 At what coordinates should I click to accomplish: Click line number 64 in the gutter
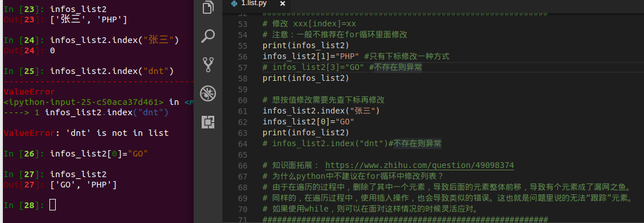click(242, 144)
